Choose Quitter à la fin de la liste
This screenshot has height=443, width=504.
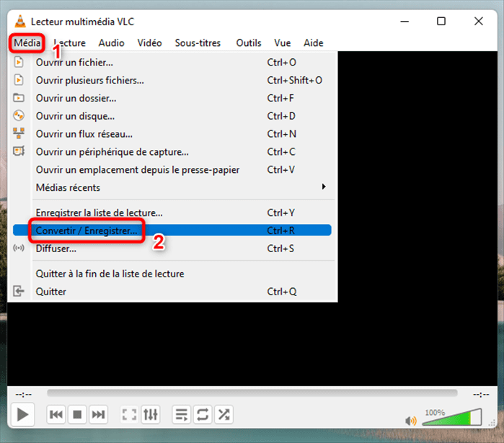coord(172,274)
